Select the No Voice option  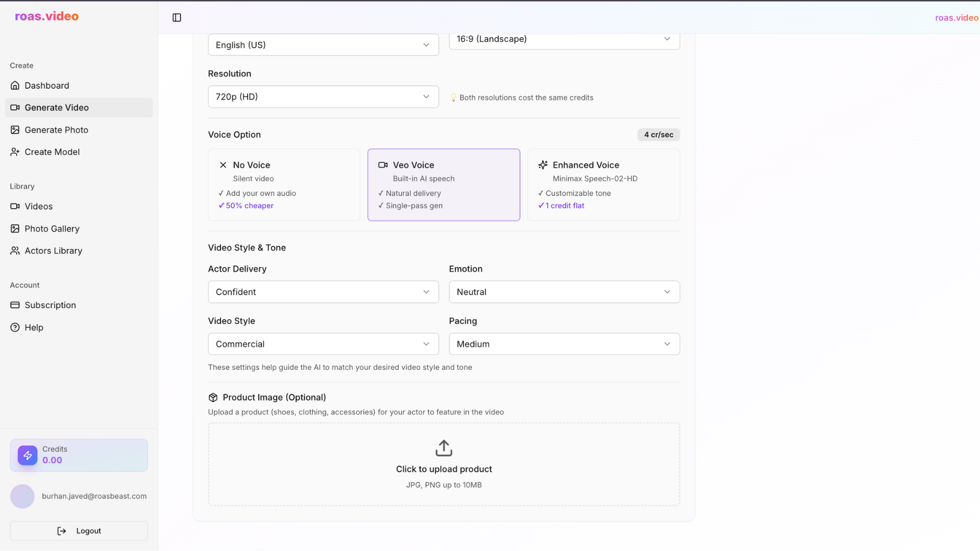point(284,185)
